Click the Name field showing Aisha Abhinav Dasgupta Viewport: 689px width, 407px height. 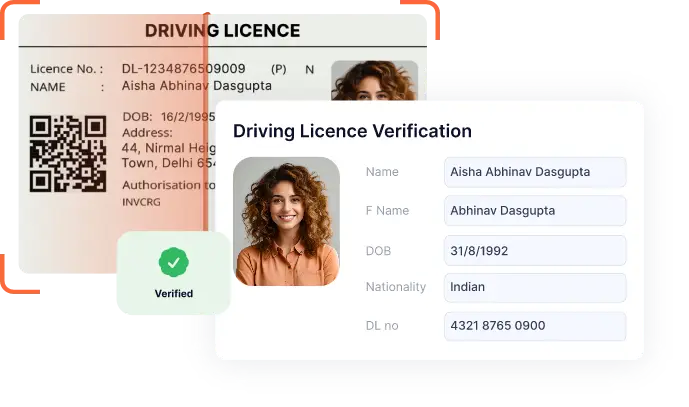coord(534,172)
